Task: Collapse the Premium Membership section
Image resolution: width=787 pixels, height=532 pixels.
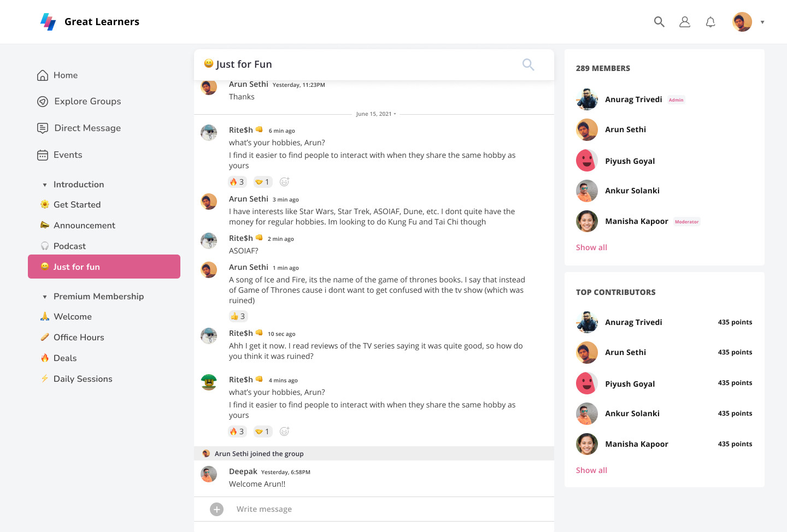Action: (45, 297)
